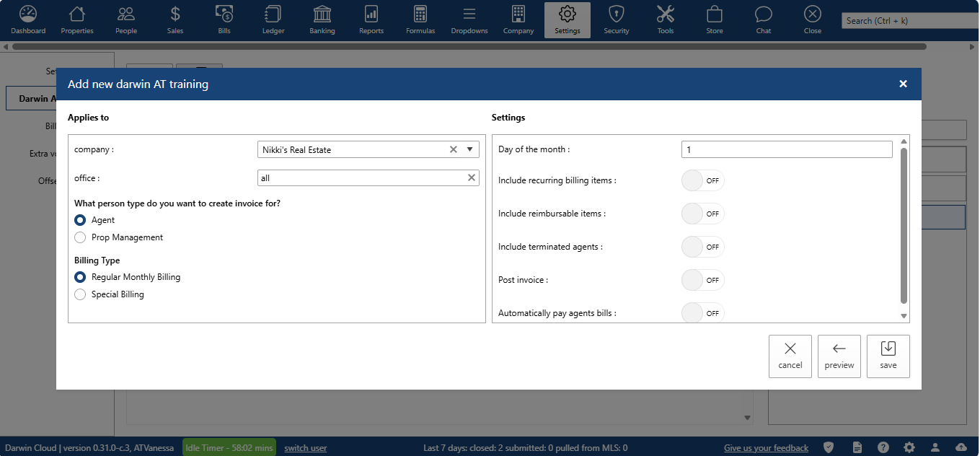Enable Include recurring billing items toggle
Screen dimensions: 980x456
pos(702,180)
